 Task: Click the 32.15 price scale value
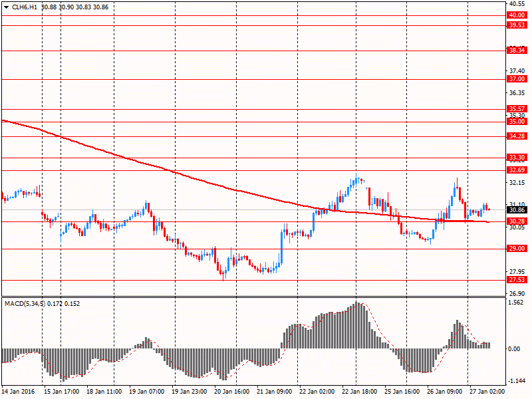coord(517,183)
